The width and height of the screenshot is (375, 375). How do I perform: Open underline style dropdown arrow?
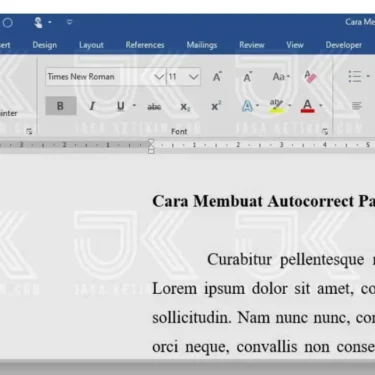point(134,106)
